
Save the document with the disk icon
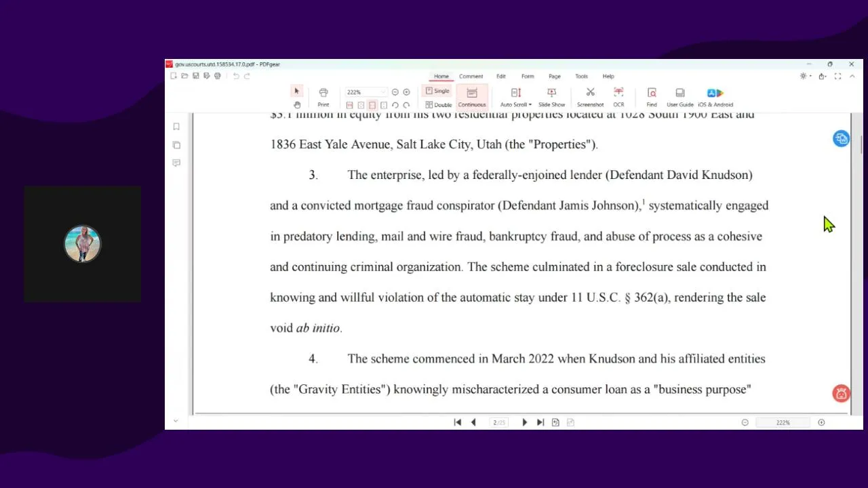(x=195, y=76)
